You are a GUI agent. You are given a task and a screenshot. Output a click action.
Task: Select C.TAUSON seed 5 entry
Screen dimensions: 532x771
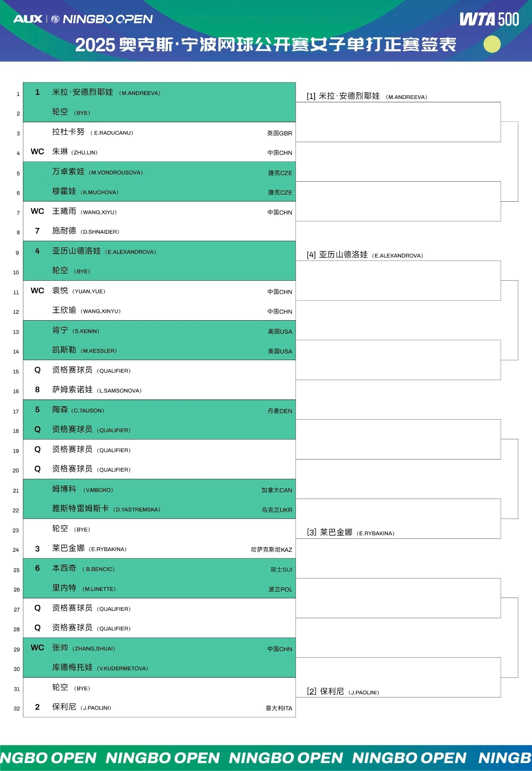(159, 410)
